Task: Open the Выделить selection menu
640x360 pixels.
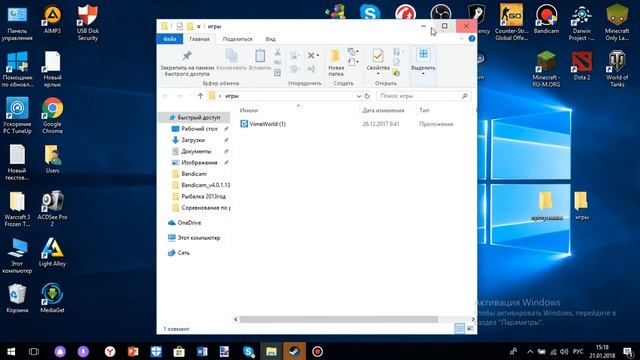Action: [x=423, y=61]
